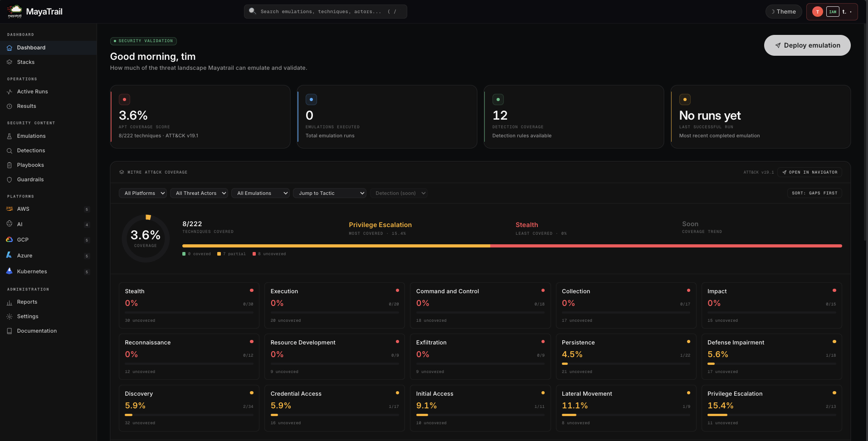This screenshot has height=441, width=868.
Task: Toggle the Theme switch
Action: tap(784, 12)
